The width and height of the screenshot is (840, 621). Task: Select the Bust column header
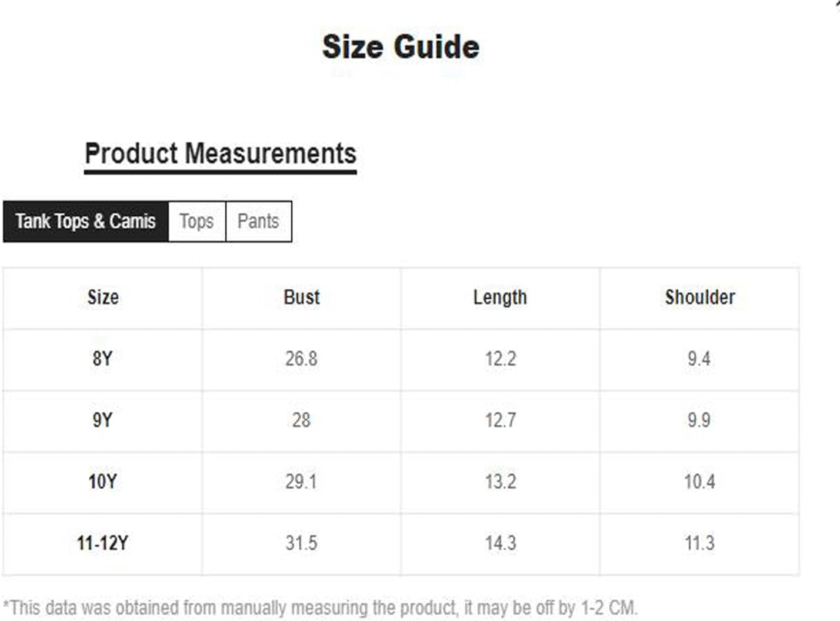302,298
